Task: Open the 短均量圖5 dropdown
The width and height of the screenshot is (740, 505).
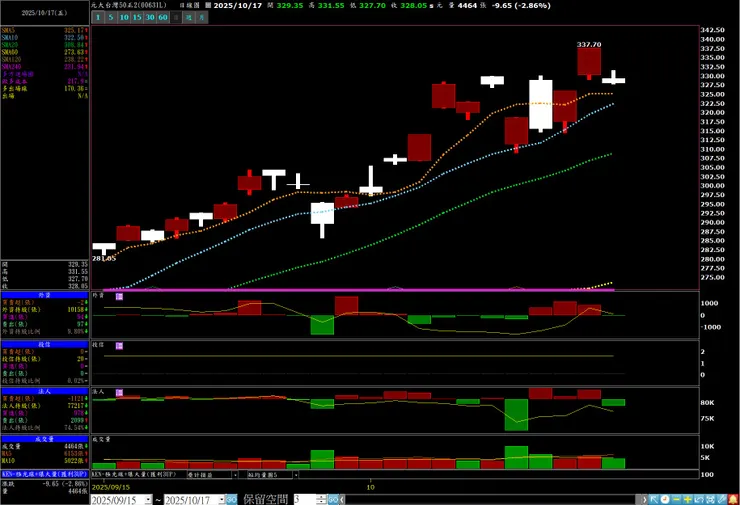Action: coord(296,475)
